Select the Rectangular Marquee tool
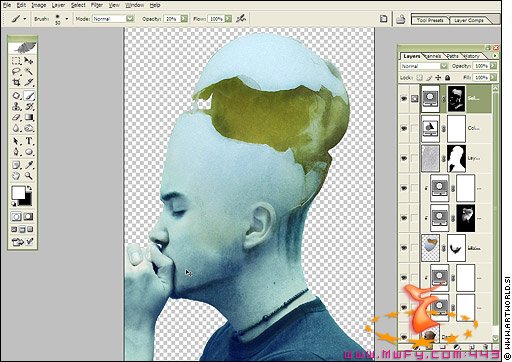This screenshot has height=362, width=512. pyautogui.click(x=16, y=61)
